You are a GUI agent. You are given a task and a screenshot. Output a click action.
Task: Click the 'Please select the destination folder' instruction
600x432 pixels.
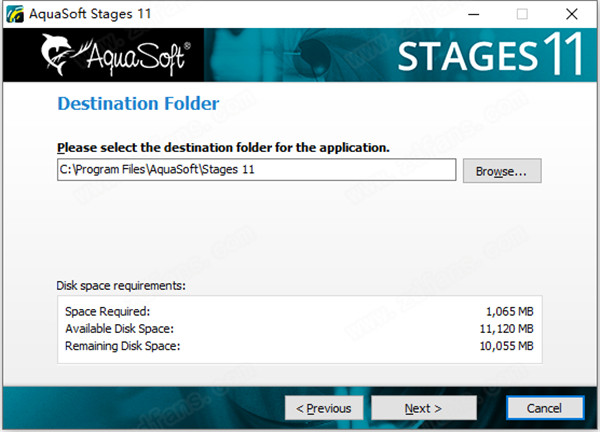223,147
